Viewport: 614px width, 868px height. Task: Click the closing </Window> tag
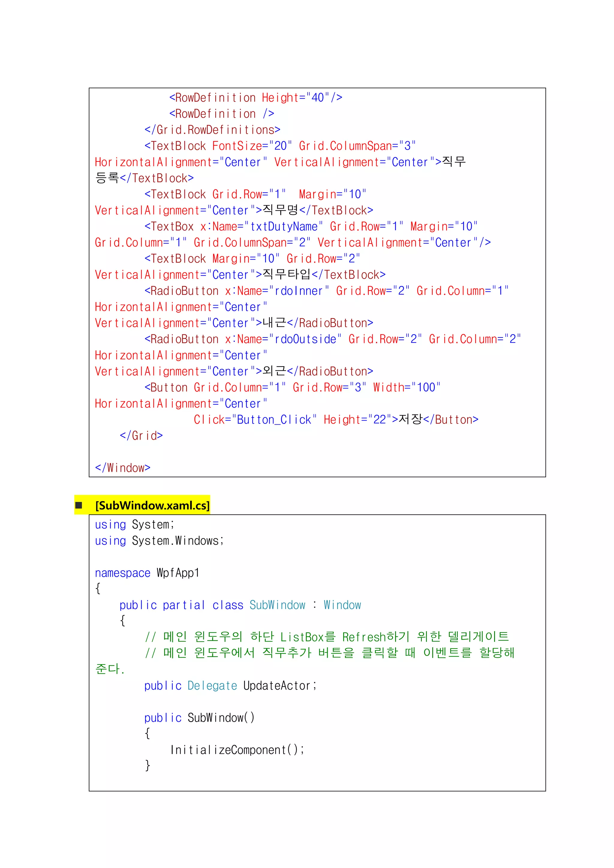point(123,468)
